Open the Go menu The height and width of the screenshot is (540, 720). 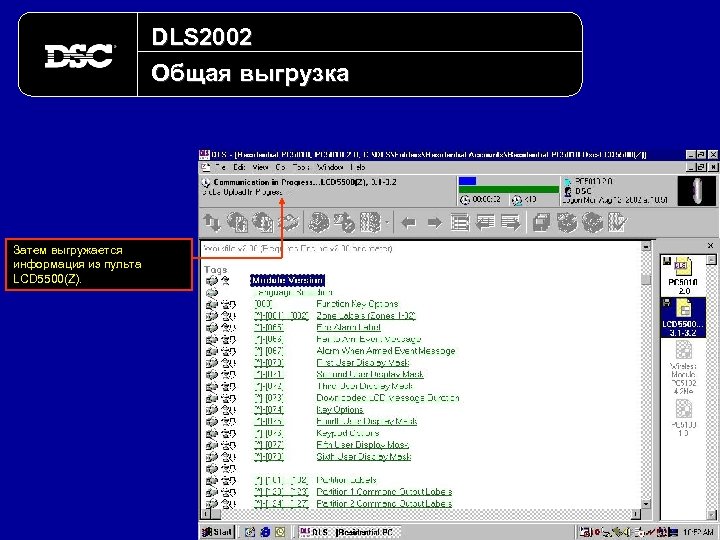point(280,167)
